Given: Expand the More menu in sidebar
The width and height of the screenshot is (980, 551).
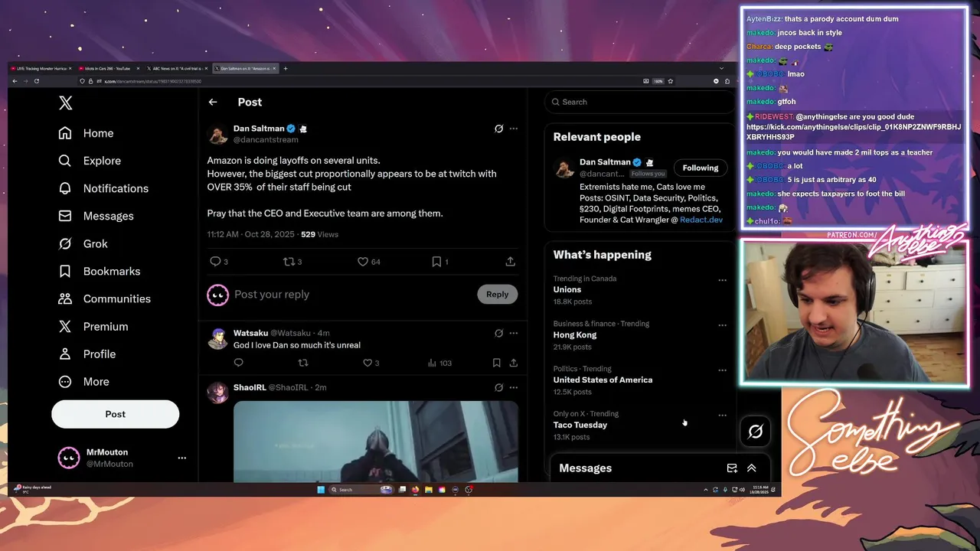Looking at the screenshot, I should (x=84, y=381).
